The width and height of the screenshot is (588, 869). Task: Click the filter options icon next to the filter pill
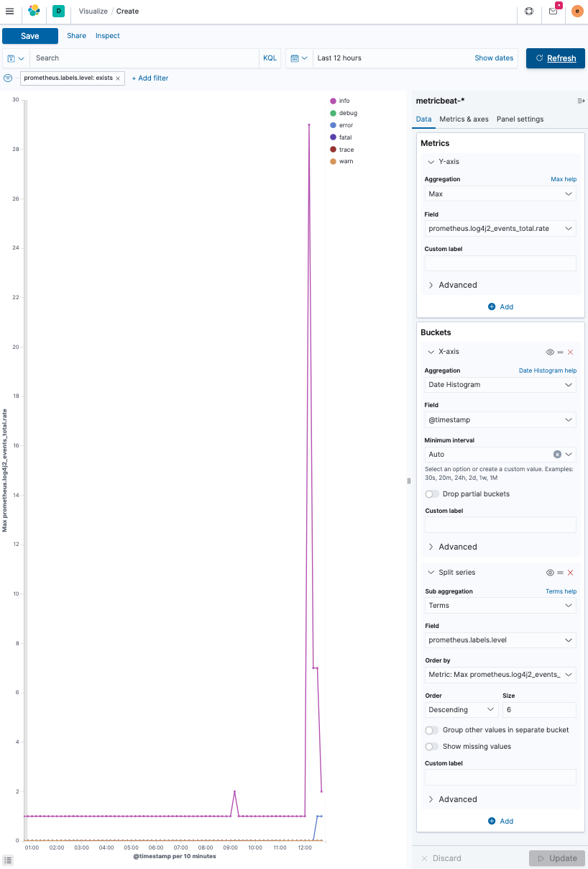6,78
